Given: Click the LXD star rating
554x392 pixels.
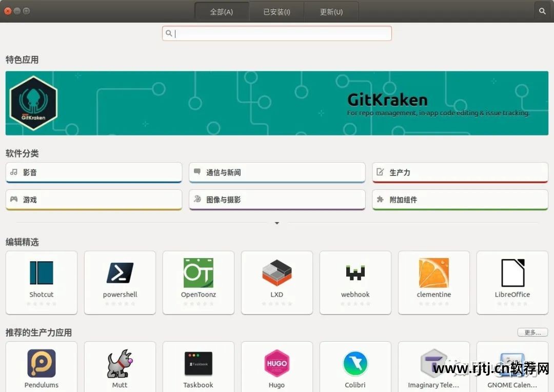Looking at the screenshot, I should (276, 304).
